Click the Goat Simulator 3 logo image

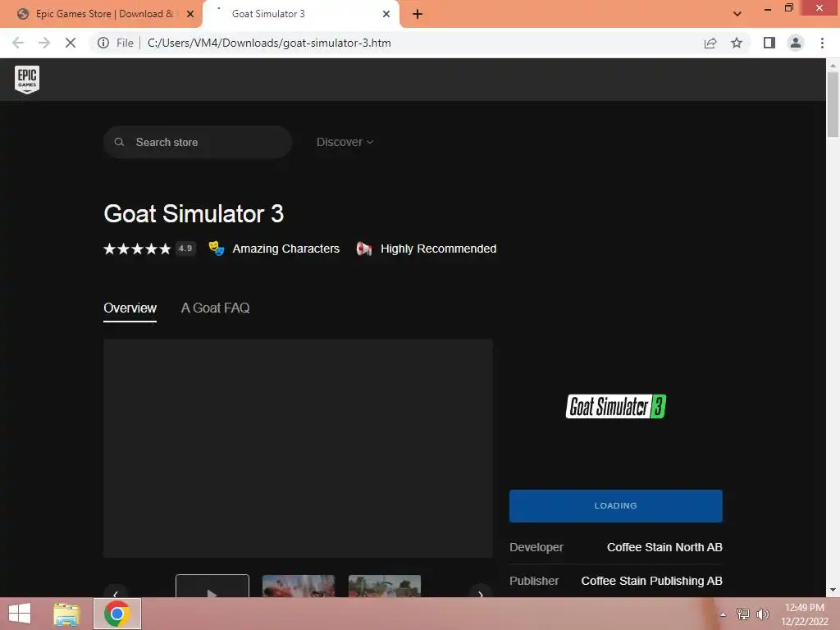pos(615,406)
